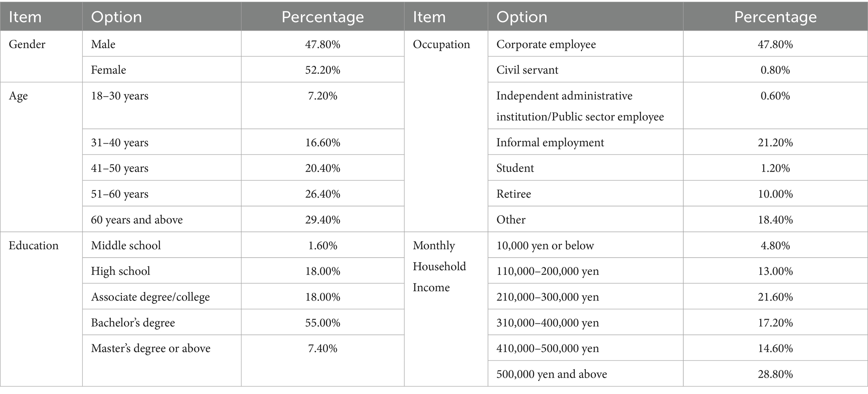Click the first Item column header
The width and height of the screenshot is (868, 394).
click(x=25, y=17)
